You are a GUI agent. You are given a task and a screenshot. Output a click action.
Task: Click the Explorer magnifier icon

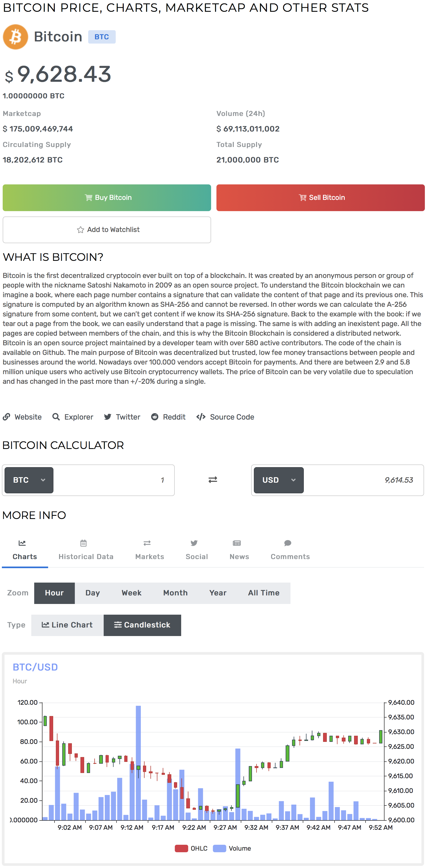click(x=56, y=417)
